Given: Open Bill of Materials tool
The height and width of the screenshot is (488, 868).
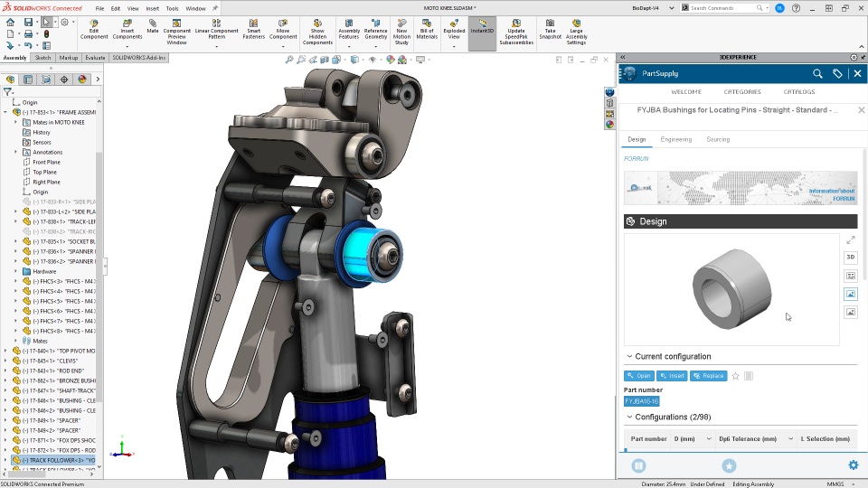Looking at the screenshot, I should coord(427,29).
